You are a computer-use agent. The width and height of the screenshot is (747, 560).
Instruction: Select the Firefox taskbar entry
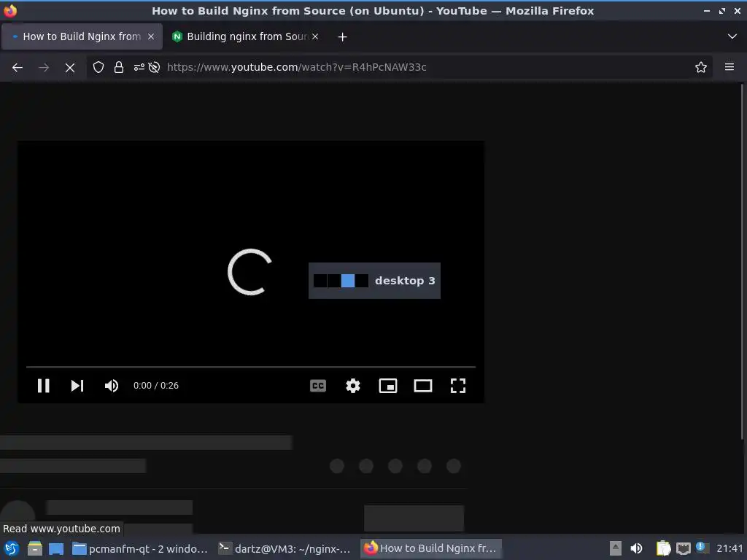coord(430,548)
